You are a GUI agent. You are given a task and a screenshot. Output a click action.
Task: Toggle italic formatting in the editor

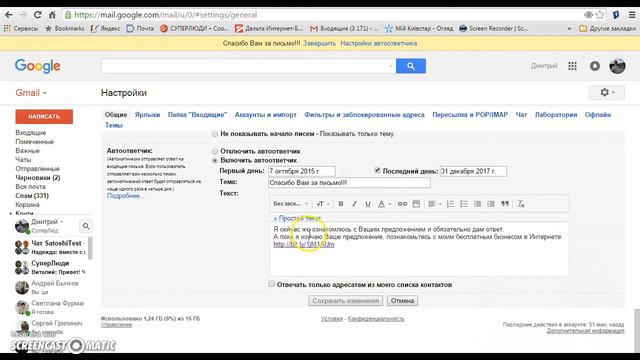pyautogui.click(x=354, y=204)
